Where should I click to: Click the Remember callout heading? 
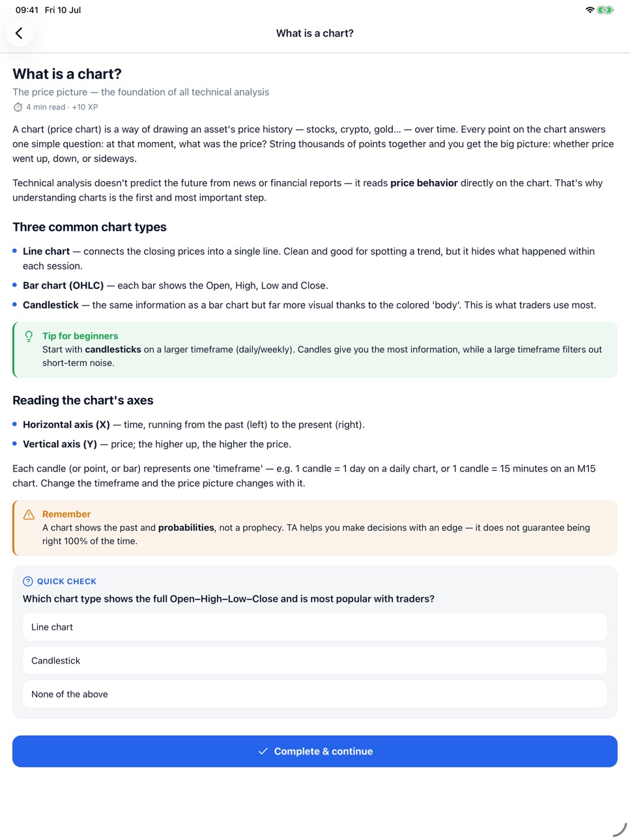coord(66,514)
